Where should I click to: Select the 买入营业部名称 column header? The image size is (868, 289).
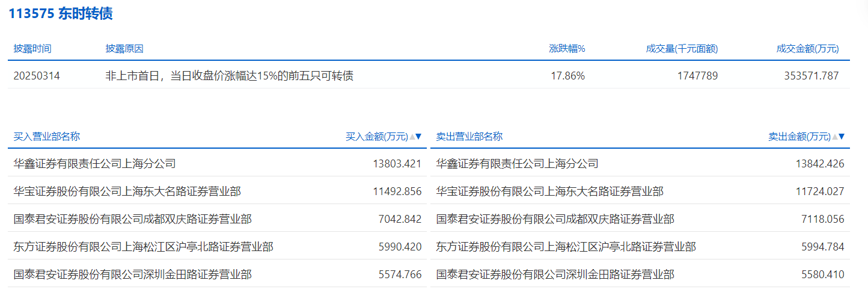[x=47, y=137]
